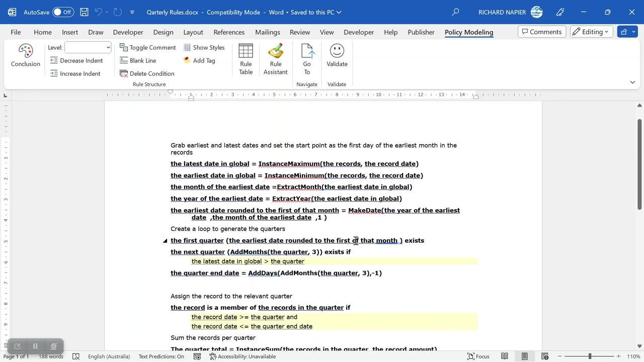Click the 188 words count

[x=51, y=356]
